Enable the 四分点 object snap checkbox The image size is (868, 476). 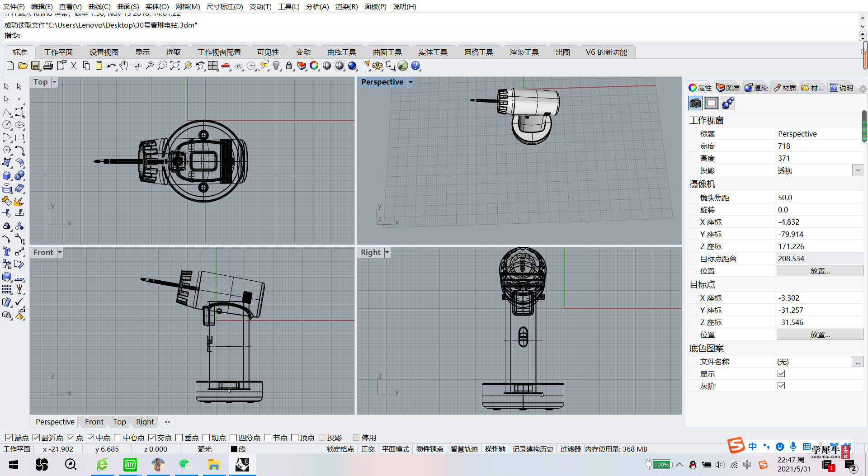coord(233,438)
